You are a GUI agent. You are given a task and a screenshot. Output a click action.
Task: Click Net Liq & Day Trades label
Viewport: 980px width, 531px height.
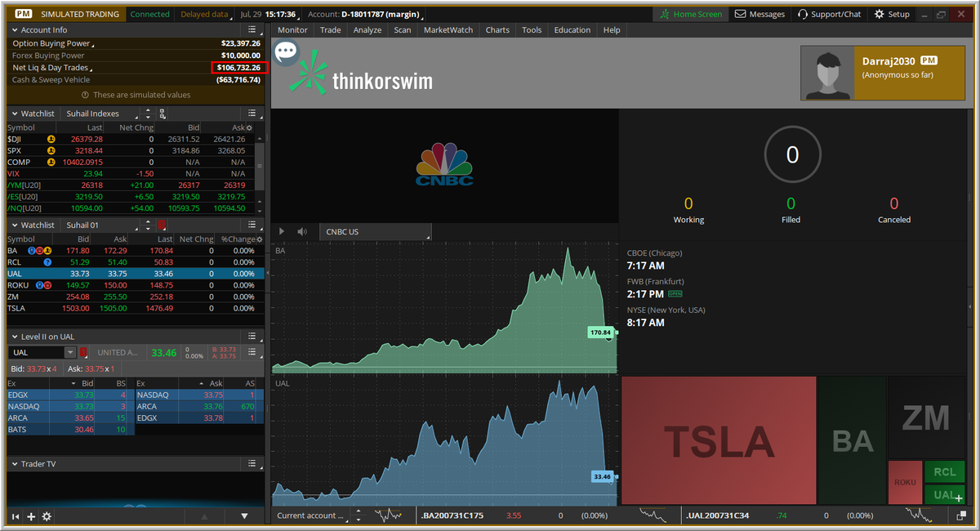pyautogui.click(x=51, y=68)
